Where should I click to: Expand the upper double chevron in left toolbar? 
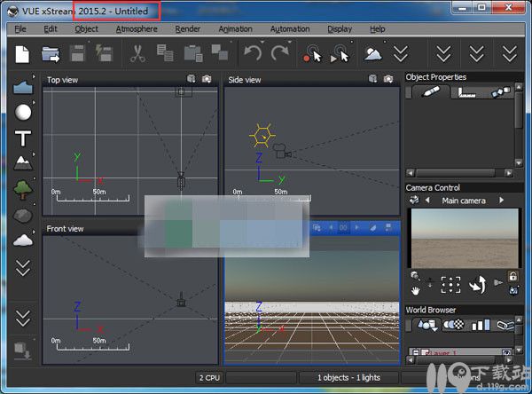click(23, 268)
